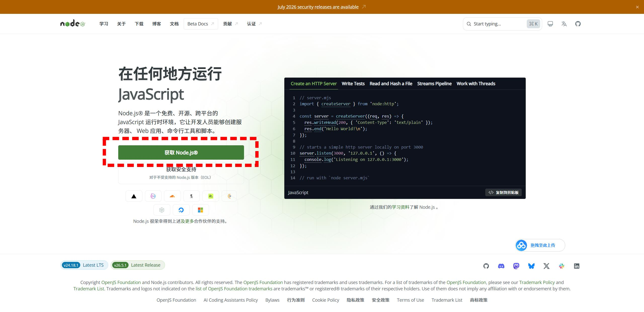The height and width of the screenshot is (312, 644).
Task: Open the 下载 menu item
Action: (x=139, y=24)
